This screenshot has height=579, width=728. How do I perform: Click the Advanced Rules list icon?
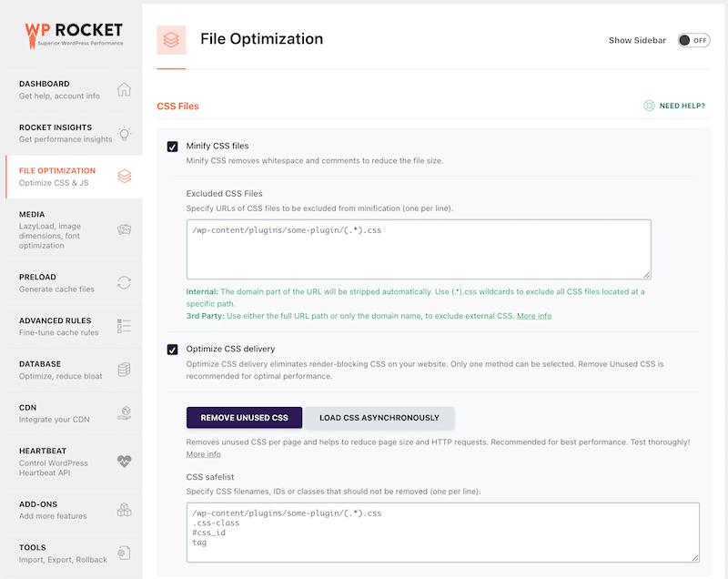[124, 328]
